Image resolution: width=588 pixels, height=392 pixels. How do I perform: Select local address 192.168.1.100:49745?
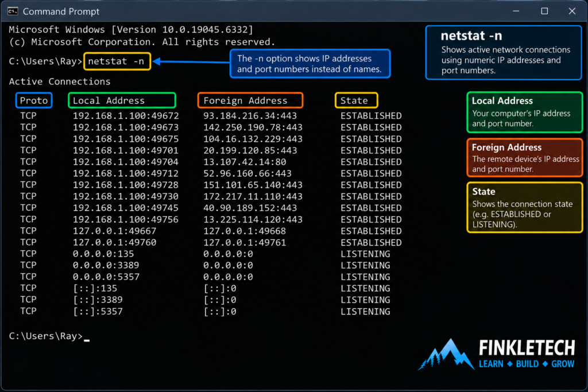point(126,208)
